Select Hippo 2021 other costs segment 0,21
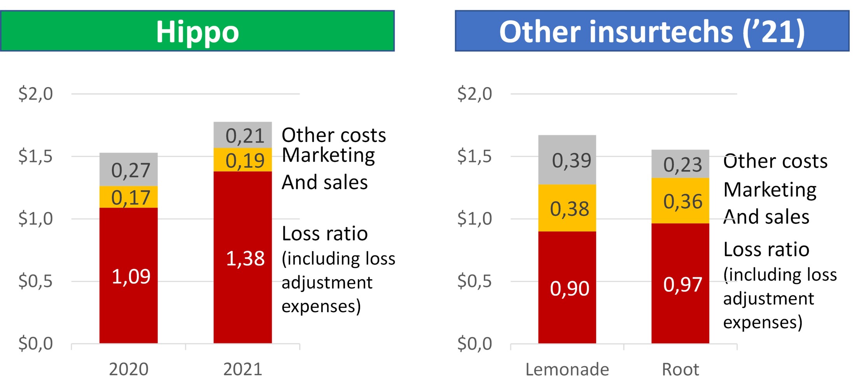Viewport: 868px width, 390px height. point(243,135)
